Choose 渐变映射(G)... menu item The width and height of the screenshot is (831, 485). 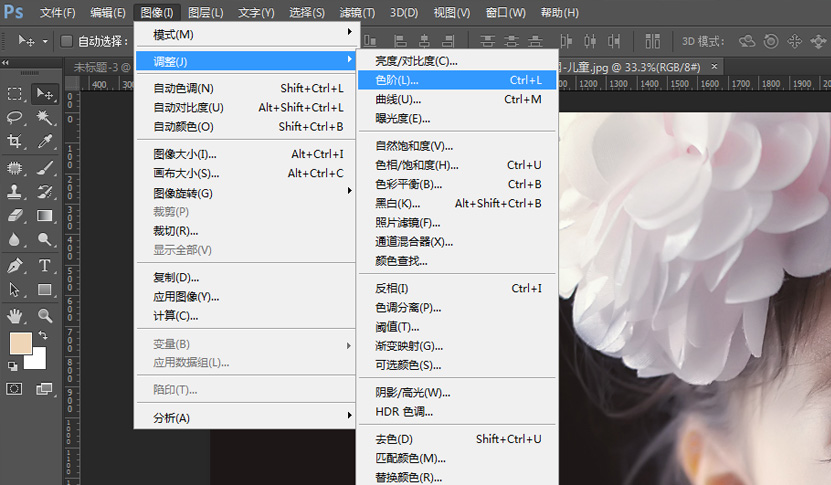pyautogui.click(x=458, y=346)
